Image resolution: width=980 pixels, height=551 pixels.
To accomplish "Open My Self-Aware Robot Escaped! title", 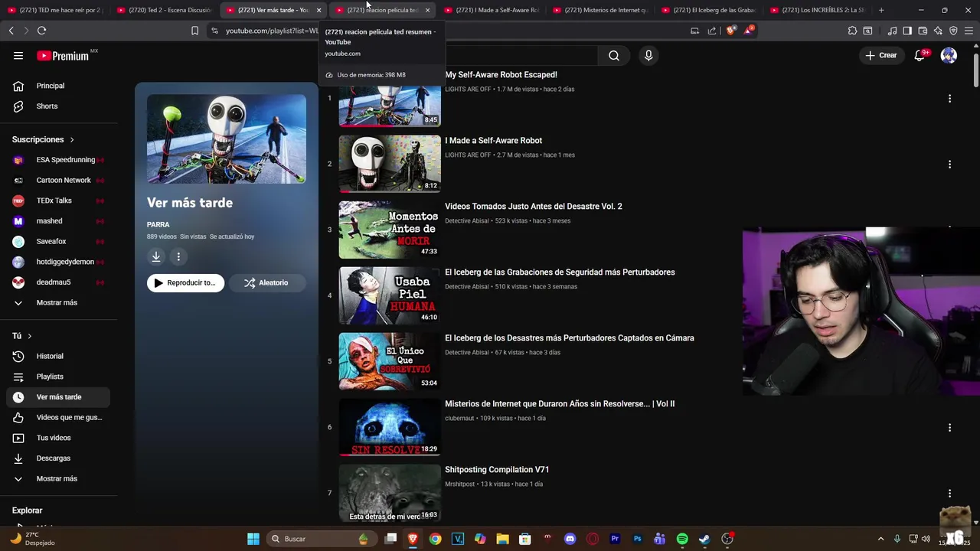I will pyautogui.click(x=501, y=75).
